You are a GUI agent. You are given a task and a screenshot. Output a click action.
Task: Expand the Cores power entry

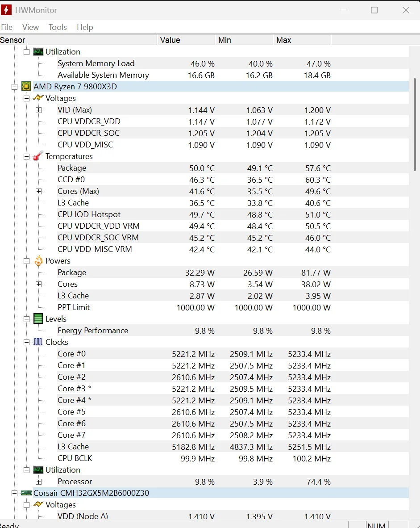click(38, 284)
